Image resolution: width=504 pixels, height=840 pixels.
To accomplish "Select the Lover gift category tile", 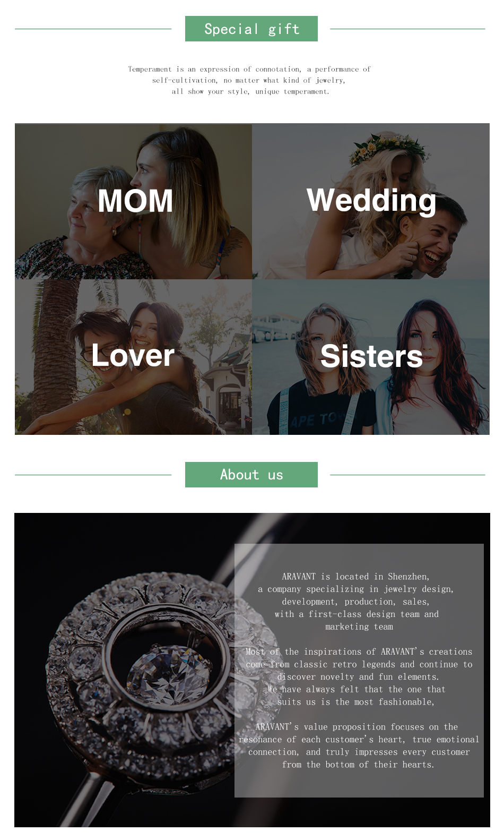I will pyautogui.click(x=133, y=357).
